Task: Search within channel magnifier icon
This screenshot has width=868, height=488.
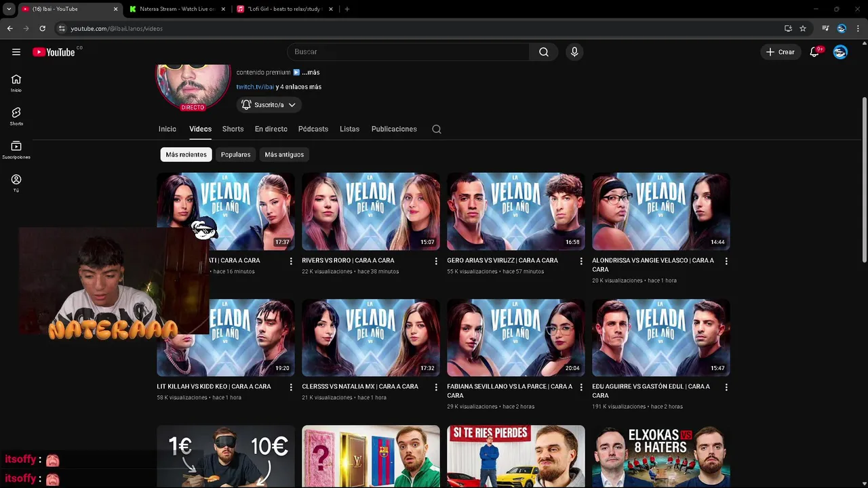Action: click(437, 129)
